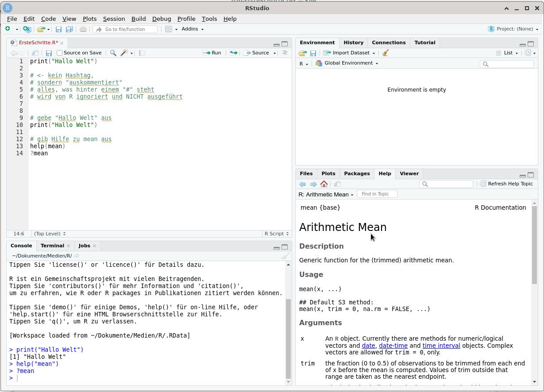Screen dimensions: 544x392
Task: Expand the recent files dropdown arrow
Action: (49, 29)
